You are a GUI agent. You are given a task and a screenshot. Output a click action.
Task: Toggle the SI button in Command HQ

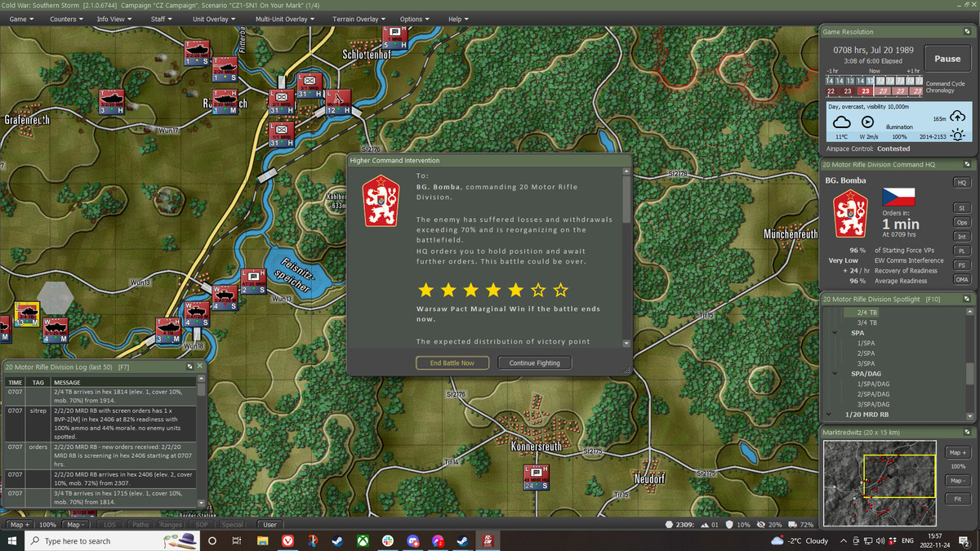(961, 207)
